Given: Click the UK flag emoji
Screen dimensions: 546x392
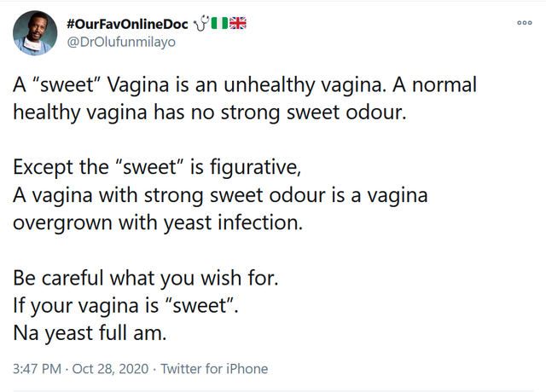Looking at the screenshot, I should [238, 23].
